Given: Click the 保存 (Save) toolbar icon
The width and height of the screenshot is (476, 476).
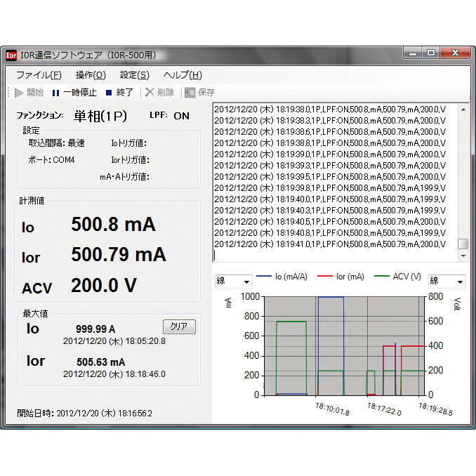Looking at the screenshot, I should (199, 92).
